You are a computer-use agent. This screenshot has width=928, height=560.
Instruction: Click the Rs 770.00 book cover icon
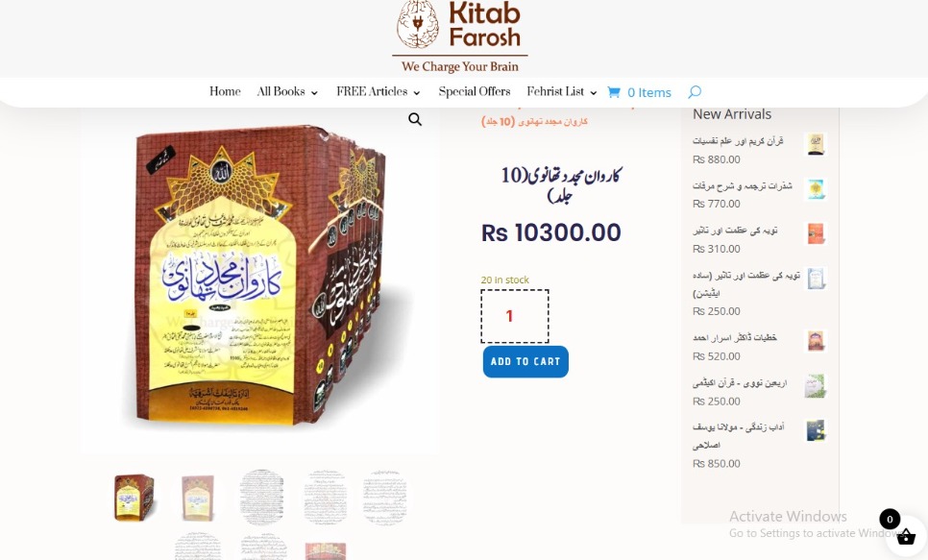[x=817, y=189]
